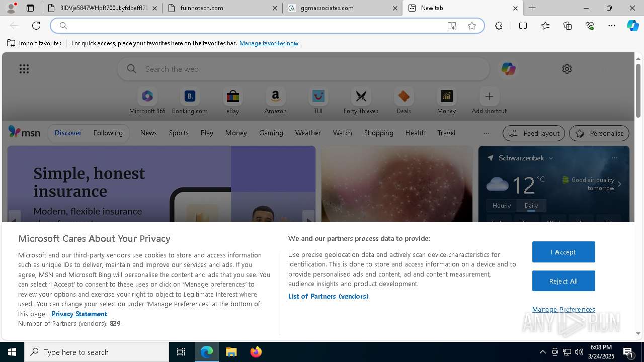This screenshot has height=362, width=644.
Task: Expand more MSN navigation categories
Action: click(x=486, y=133)
